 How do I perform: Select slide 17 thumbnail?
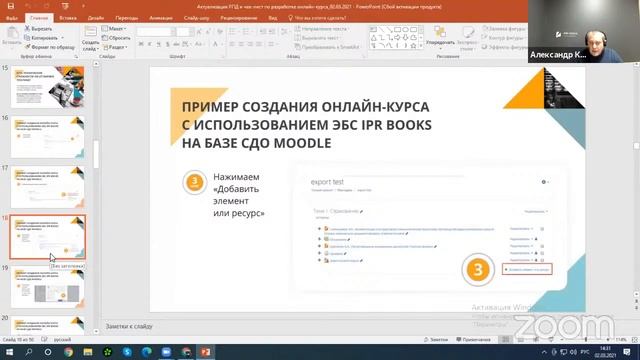point(47,187)
